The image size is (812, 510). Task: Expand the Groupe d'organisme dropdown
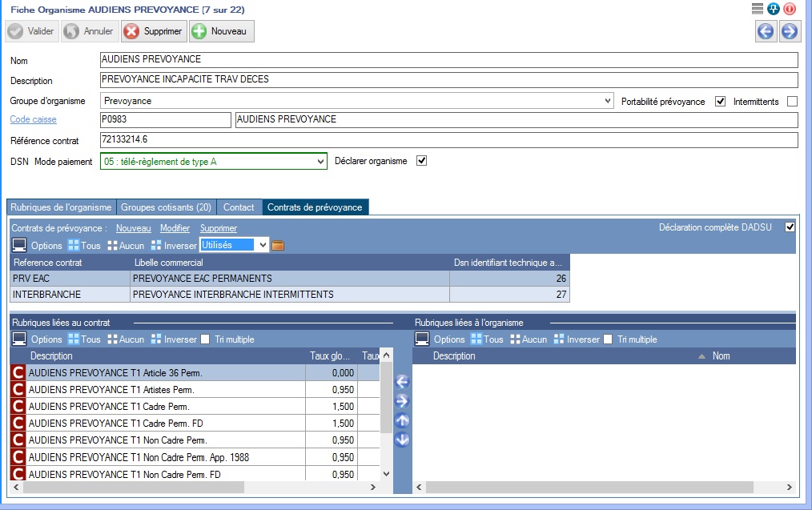click(x=608, y=102)
